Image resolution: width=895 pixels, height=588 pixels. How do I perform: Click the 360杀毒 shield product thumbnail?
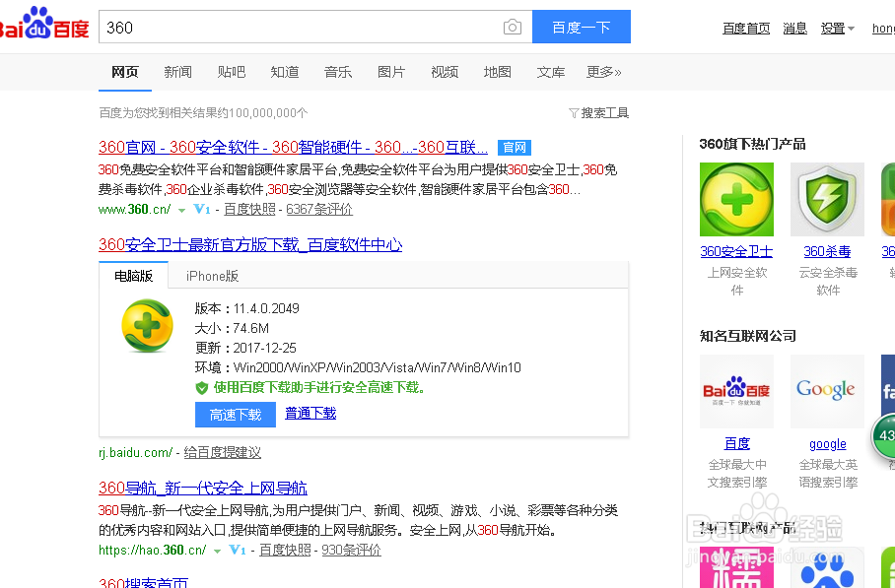827,199
